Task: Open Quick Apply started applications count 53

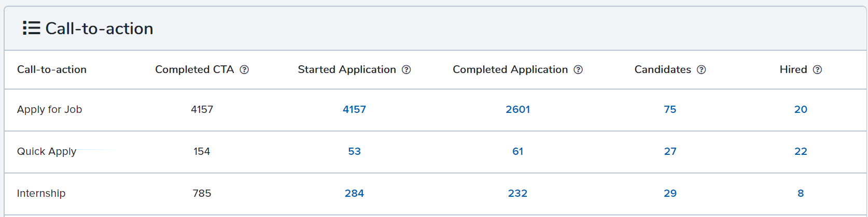Action: pyautogui.click(x=354, y=151)
